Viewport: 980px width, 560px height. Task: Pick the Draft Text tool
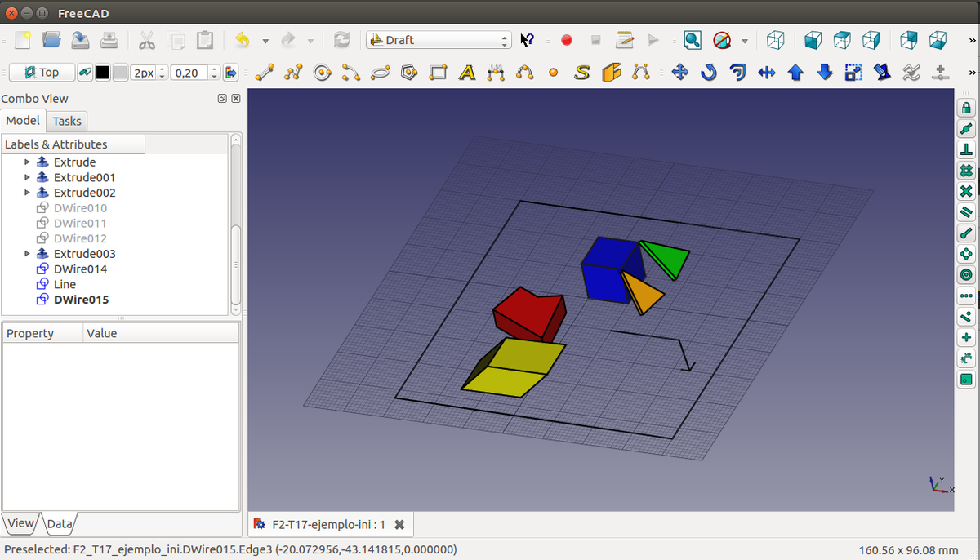(x=467, y=73)
